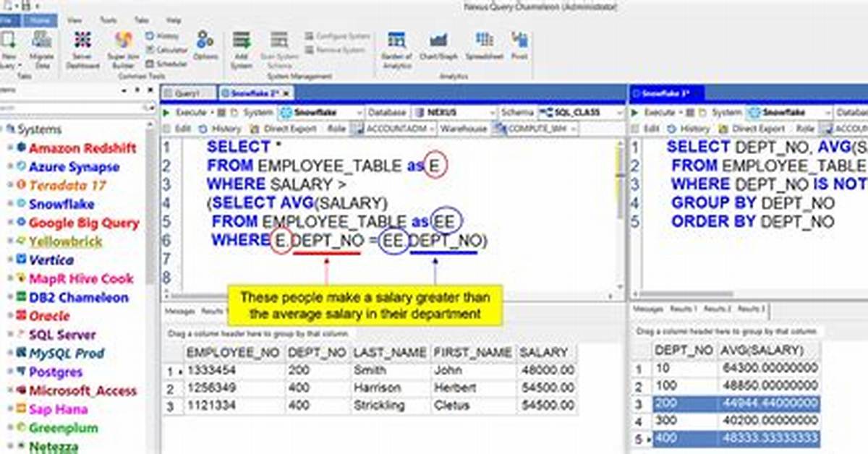The height and width of the screenshot is (454, 868).
Task: Select SQL Server in the Systems tree
Action: (62, 335)
